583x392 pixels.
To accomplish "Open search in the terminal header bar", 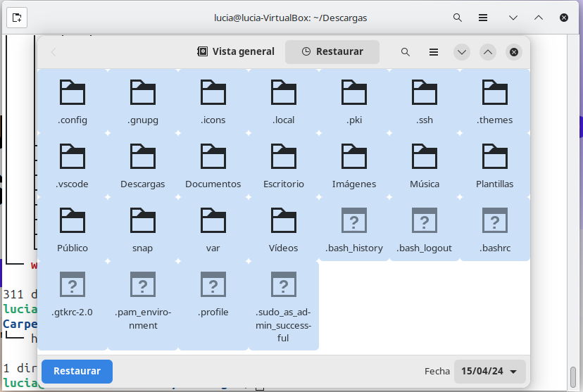I will (x=458, y=18).
